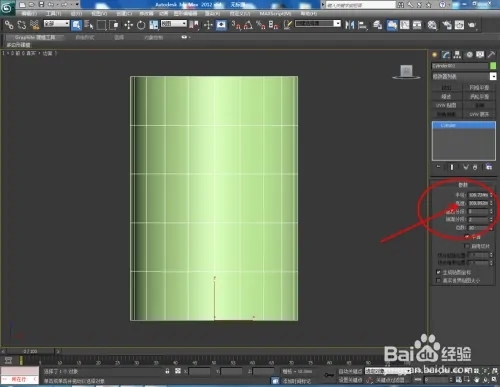Open the help question mark icon
Screen dimensions: 500x387
pos(442,5)
